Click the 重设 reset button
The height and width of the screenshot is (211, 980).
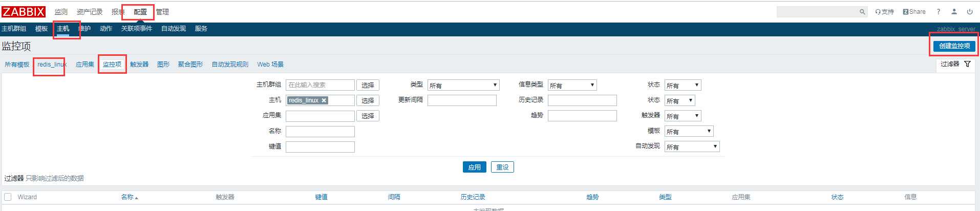tap(502, 167)
